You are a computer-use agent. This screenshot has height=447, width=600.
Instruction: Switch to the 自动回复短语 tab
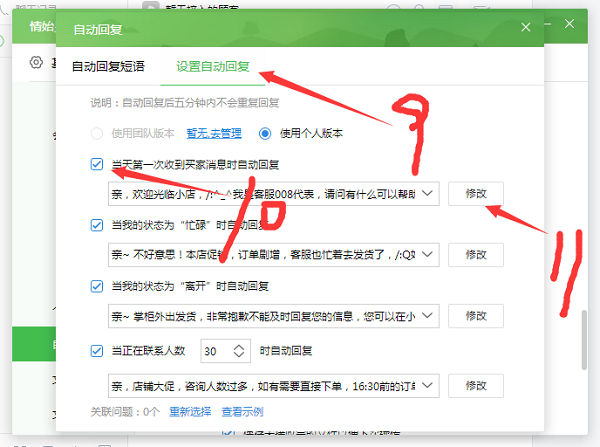click(108, 67)
